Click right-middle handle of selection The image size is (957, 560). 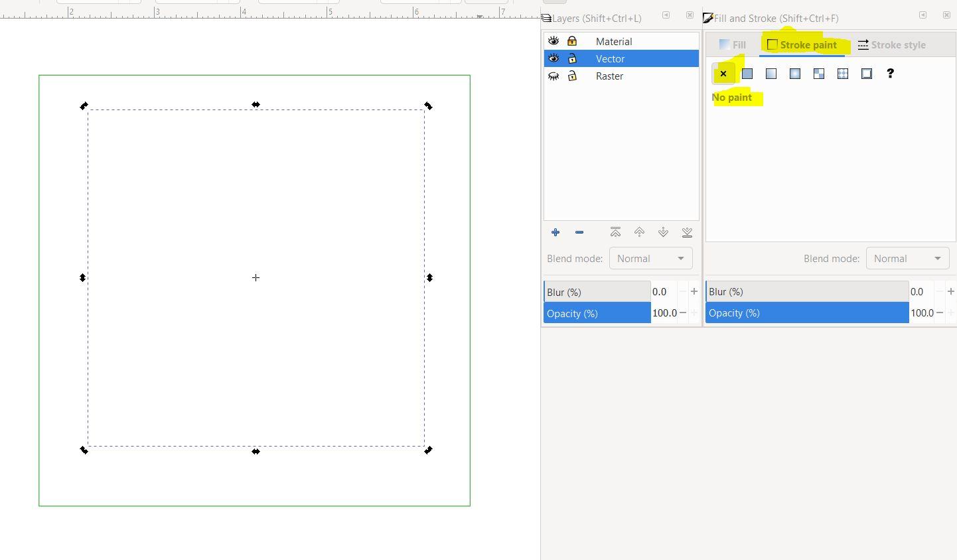[429, 277]
